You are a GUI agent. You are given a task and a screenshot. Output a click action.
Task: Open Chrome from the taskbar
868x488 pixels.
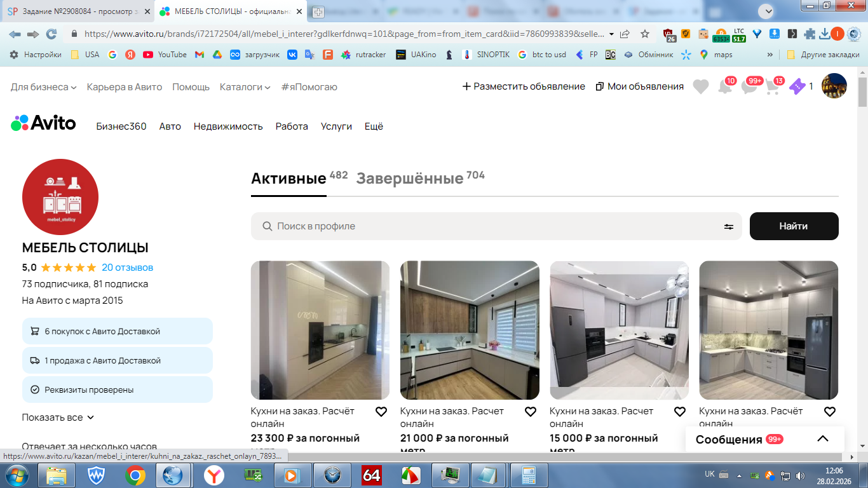click(135, 475)
